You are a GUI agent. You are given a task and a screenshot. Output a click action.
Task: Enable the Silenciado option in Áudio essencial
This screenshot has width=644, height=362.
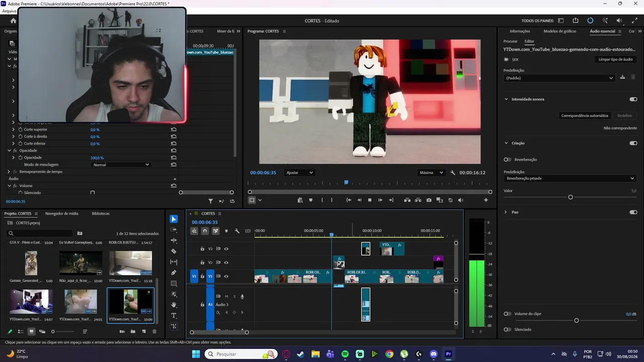508,329
